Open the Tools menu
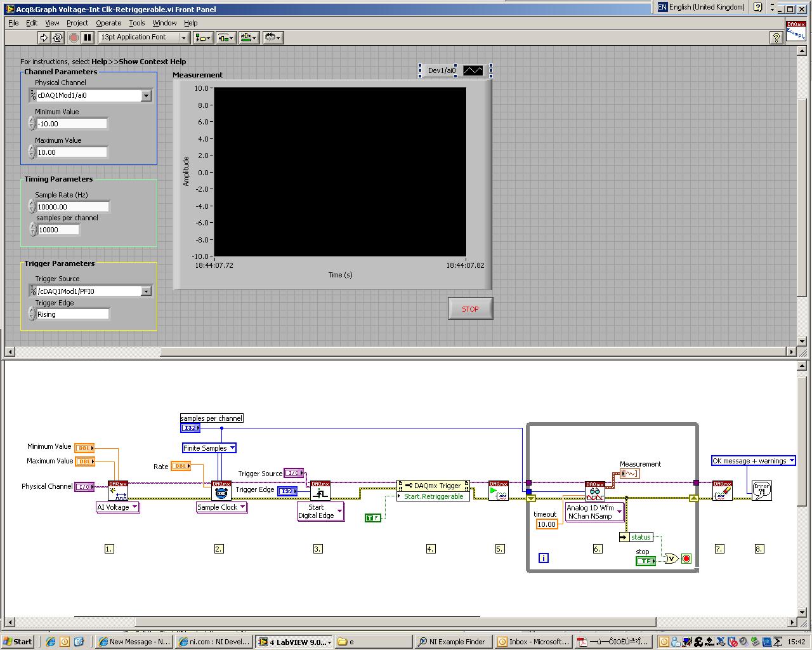This screenshot has width=812, height=650. click(137, 23)
